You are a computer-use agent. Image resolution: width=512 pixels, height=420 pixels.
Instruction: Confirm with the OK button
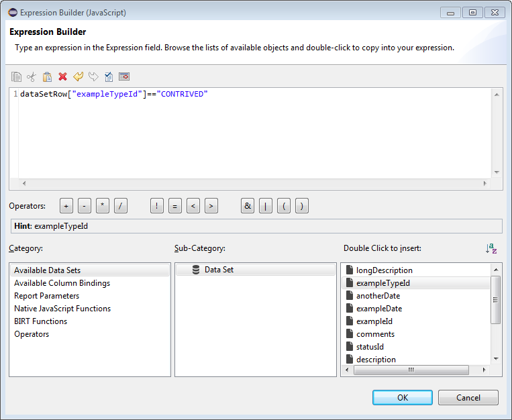[403, 397]
